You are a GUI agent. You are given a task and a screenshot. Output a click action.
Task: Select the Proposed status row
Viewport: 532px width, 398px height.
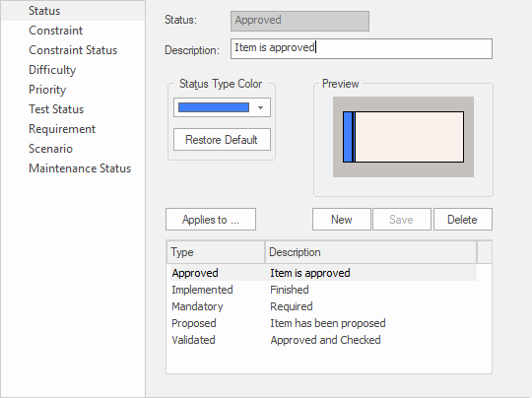323,323
